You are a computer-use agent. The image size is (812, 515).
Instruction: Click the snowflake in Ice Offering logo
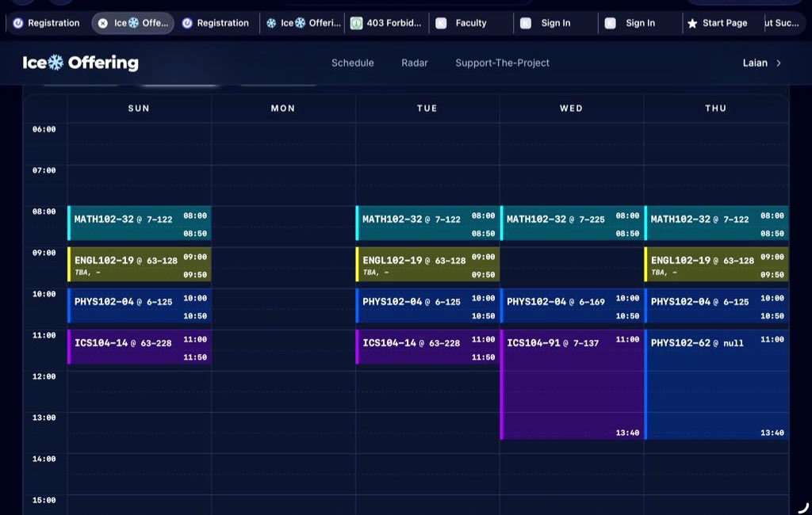tap(56, 63)
